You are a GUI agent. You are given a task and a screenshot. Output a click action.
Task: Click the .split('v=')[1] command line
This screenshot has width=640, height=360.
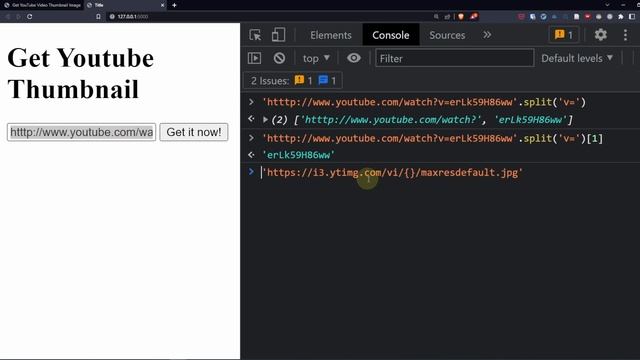(433, 138)
